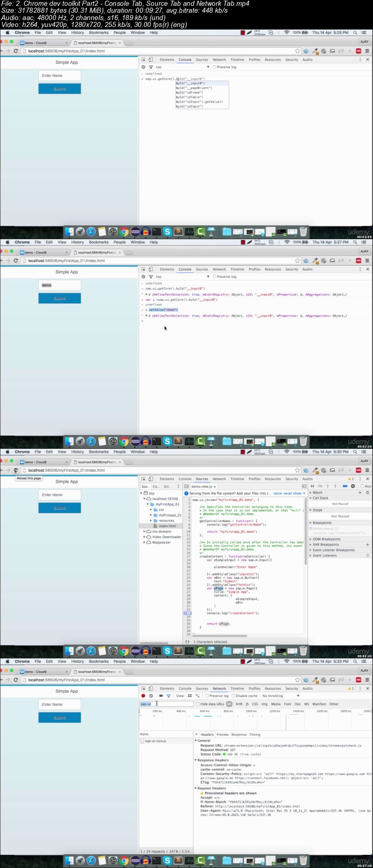Bookmark the page with the star in the 5:25 PM frame
This screenshot has width=373, height=868.
tap(298, 51)
